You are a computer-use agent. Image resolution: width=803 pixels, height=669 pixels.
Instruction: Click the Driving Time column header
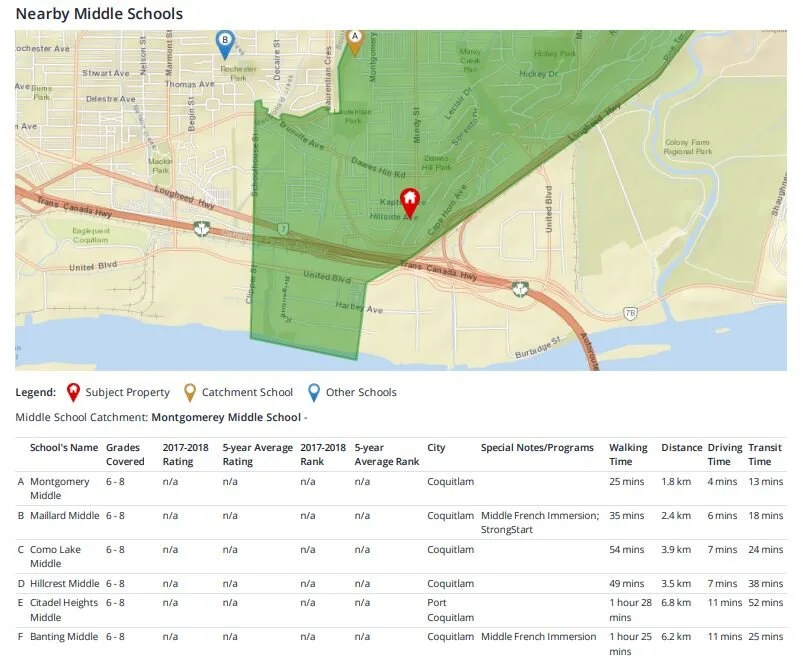(725, 454)
